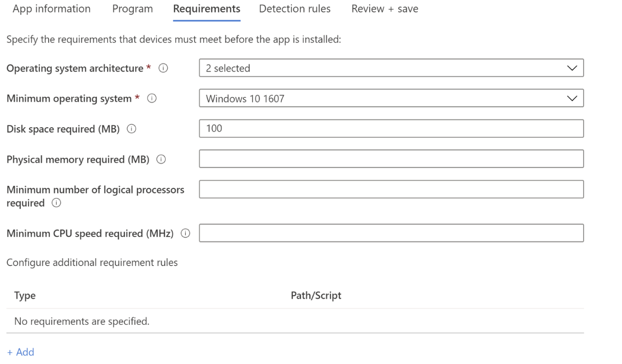The width and height of the screenshot is (622, 364).
Task: Open the Operating system architecture info tooltip
Action: click(x=163, y=68)
